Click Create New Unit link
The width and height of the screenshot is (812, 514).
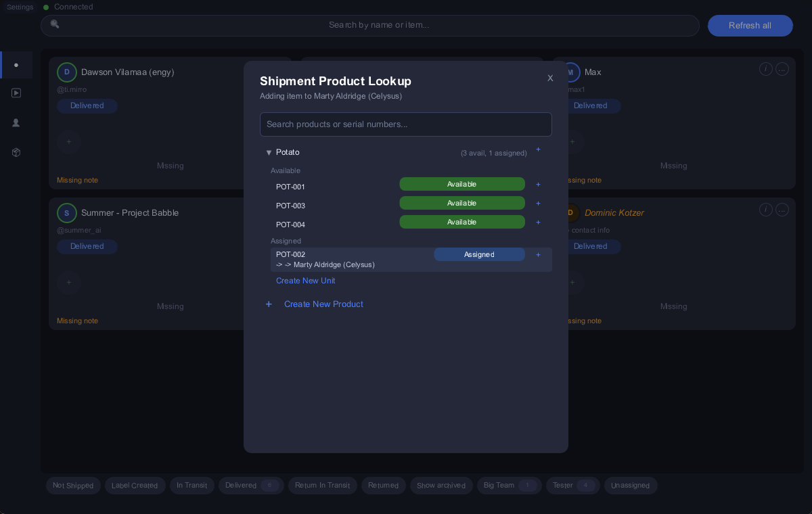coord(306,281)
